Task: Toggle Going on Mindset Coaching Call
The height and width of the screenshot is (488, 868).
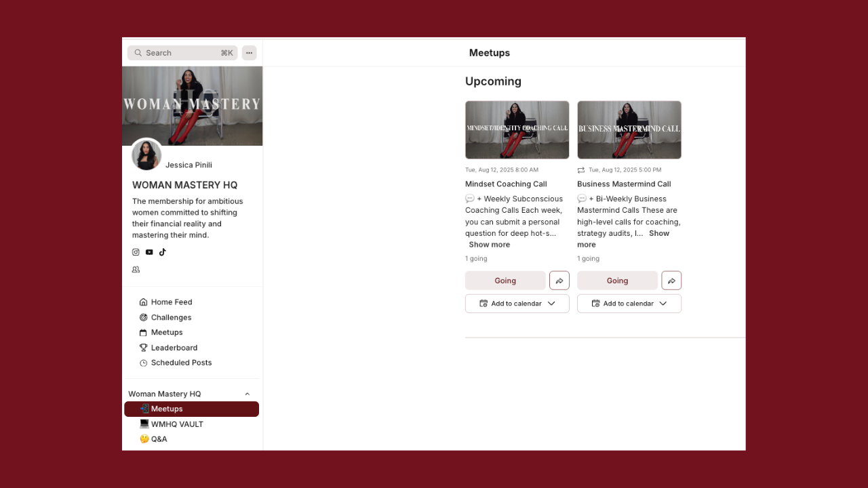Action: click(505, 281)
